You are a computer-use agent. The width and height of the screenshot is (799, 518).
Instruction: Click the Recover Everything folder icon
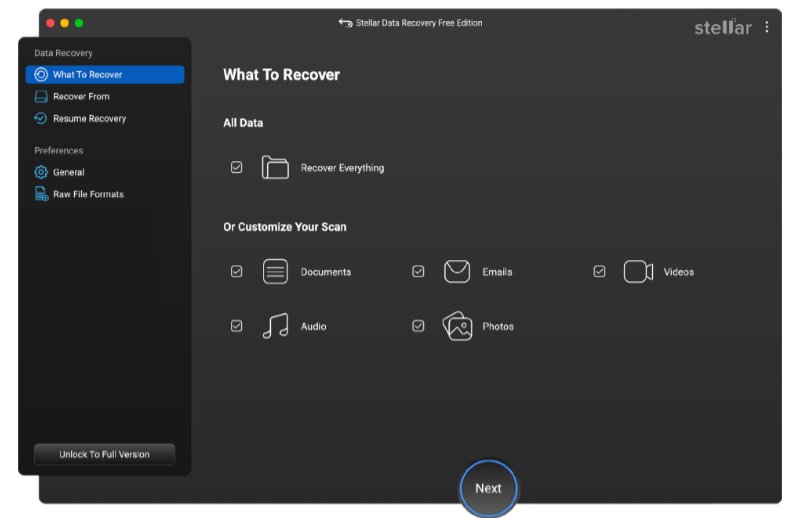[275, 168]
